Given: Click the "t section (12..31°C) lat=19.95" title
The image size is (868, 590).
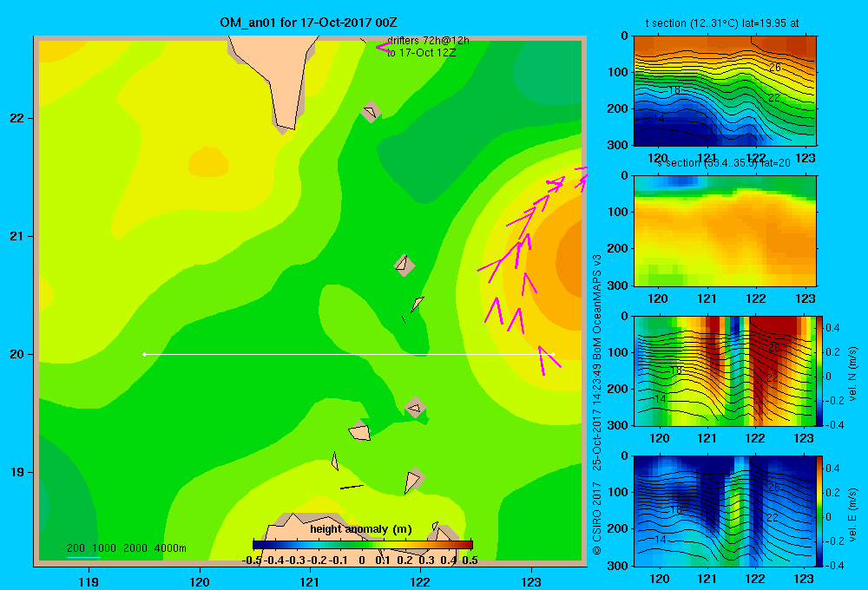Looking at the screenshot, I should click(x=722, y=23).
